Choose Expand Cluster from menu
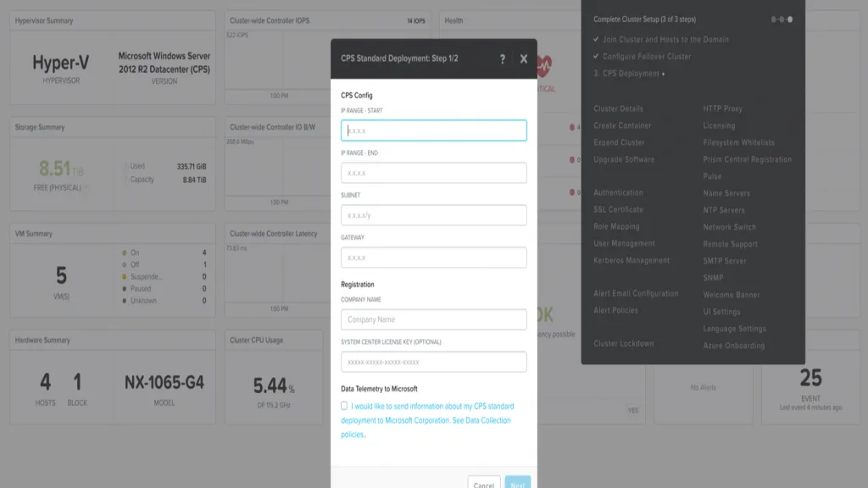The width and height of the screenshot is (868, 488). pos(619,142)
